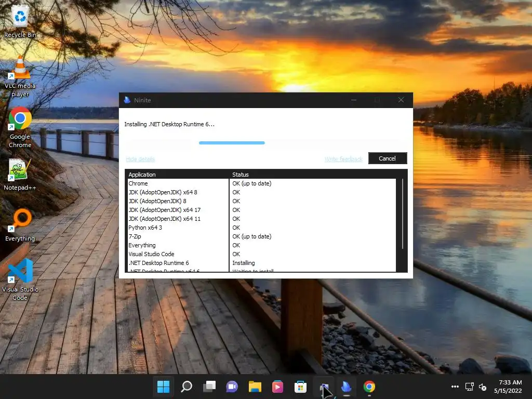Viewport: 532px width, 399px height.
Task: Open the Windows Start menu
Action: click(163, 387)
